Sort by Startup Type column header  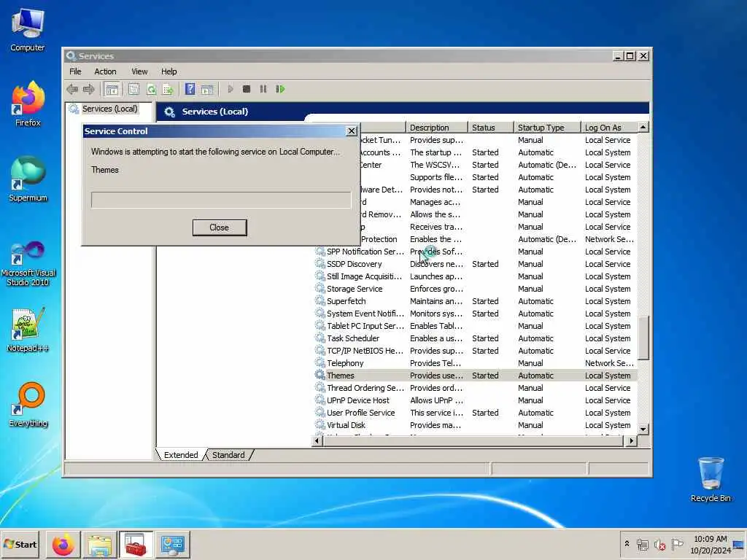pos(547,128)
